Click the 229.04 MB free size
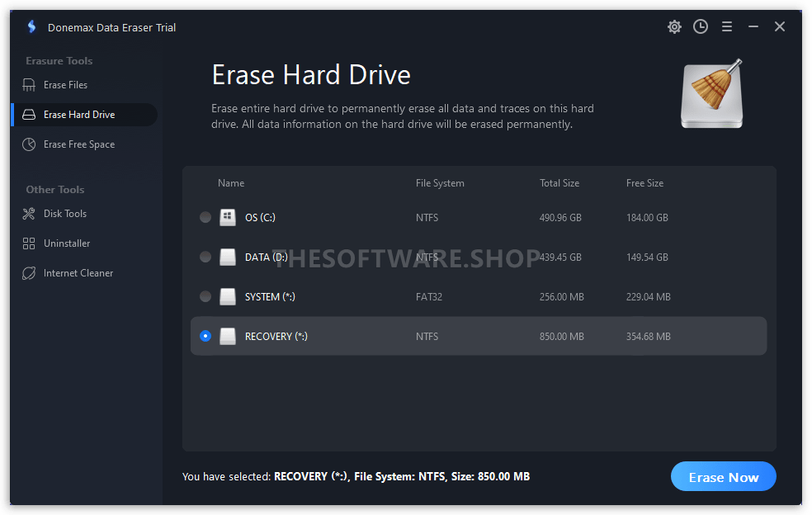This screenshot has width=812, height=515. [x=649, y=297]
